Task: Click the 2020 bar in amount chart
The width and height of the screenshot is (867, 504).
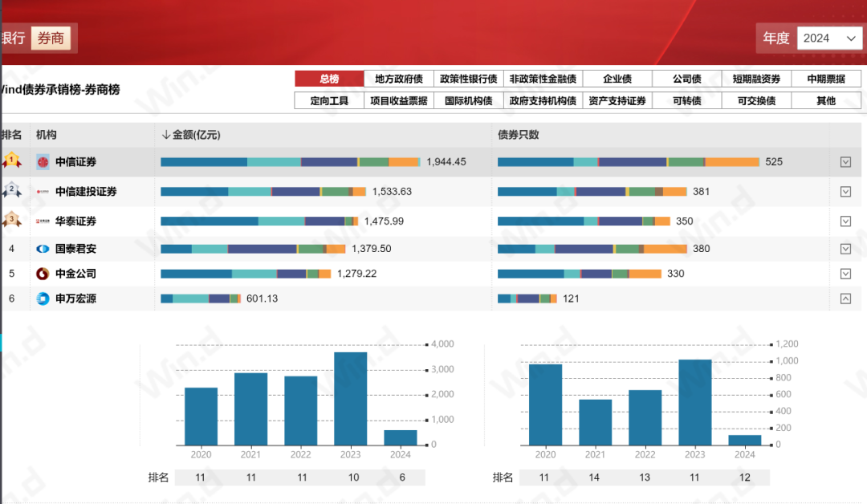Action: tap(201, 417)
